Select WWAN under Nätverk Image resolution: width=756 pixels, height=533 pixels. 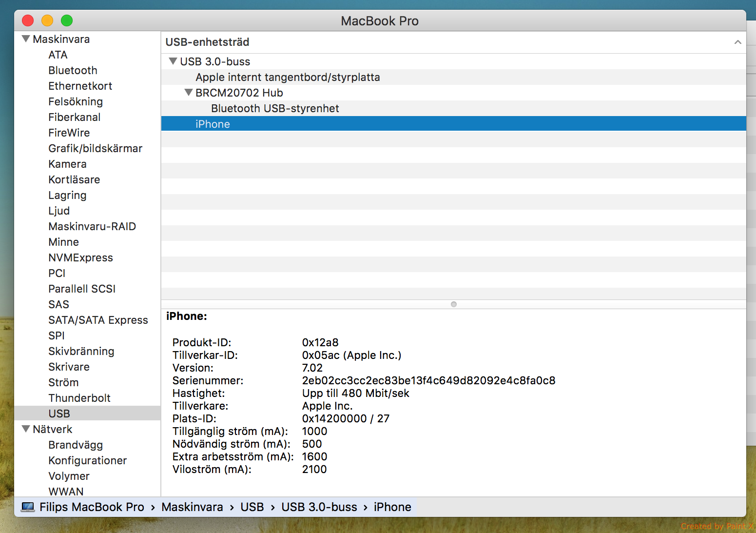tap(66, 491)
